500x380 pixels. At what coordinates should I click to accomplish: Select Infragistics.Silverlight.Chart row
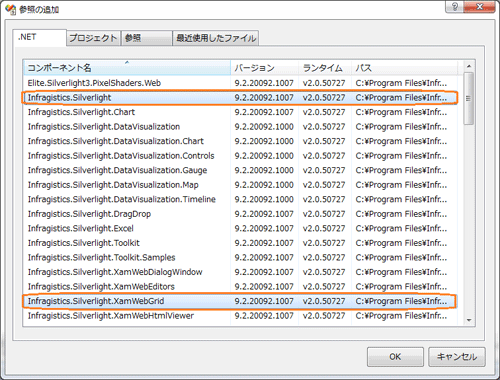click(240, 112)
